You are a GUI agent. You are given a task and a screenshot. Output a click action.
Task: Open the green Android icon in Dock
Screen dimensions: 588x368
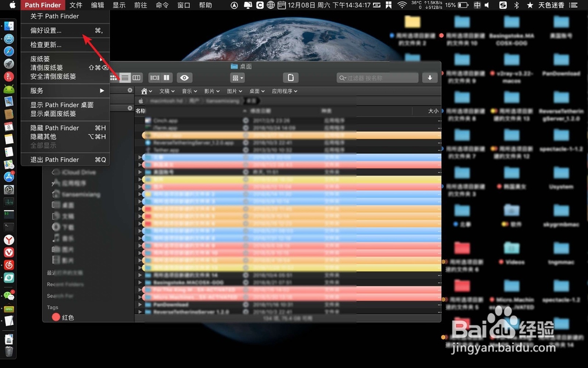[x=9, y=89]
